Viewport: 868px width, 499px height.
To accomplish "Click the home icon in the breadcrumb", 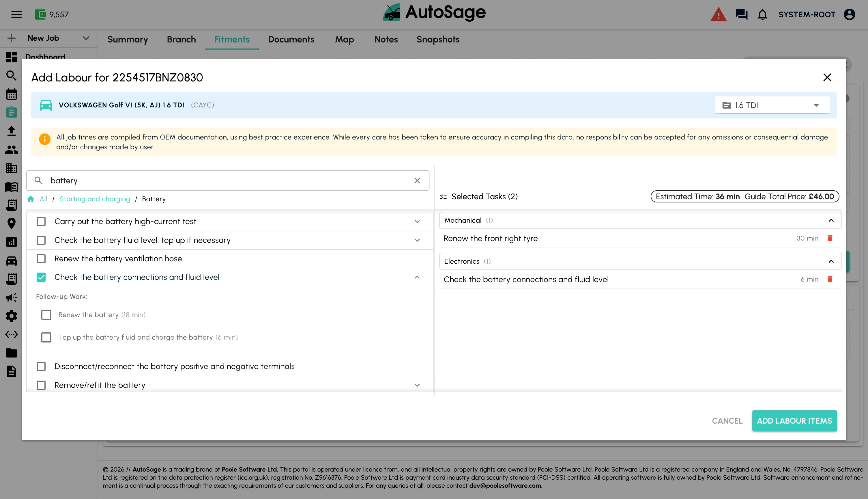I will tap(31, 199).
